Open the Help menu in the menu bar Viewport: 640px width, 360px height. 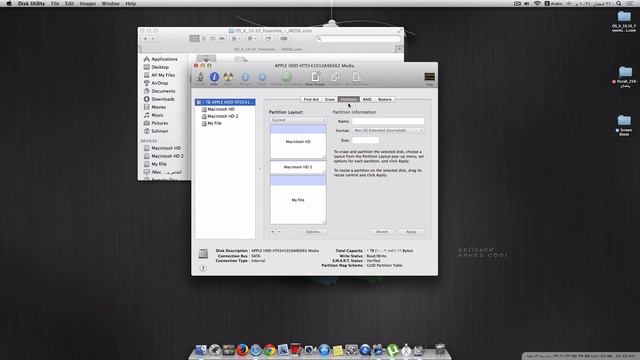click(x=131, y=4)
